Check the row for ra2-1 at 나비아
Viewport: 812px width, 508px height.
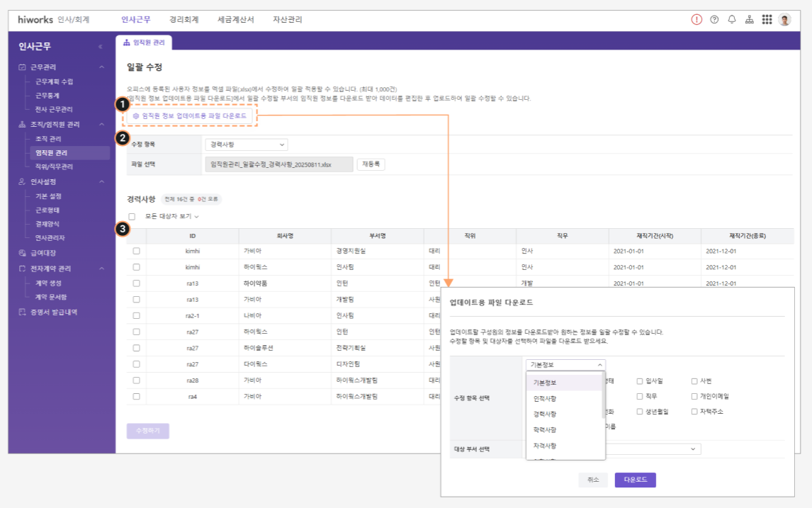click(136, 315)
